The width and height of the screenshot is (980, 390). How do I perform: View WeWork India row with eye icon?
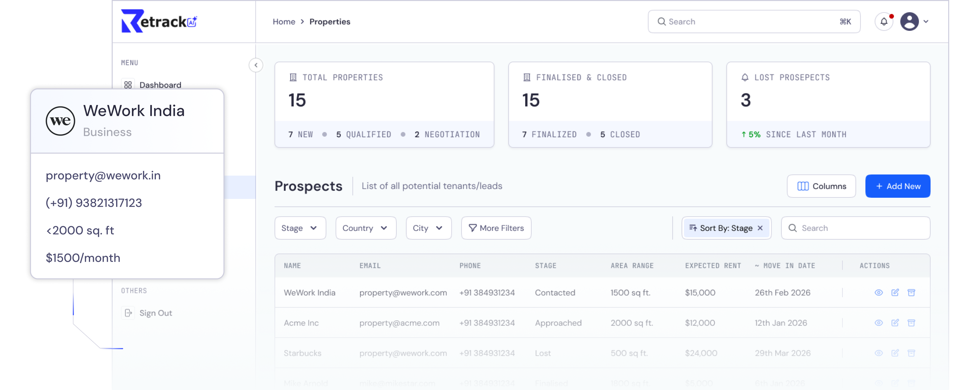click(x=878, y=292)
